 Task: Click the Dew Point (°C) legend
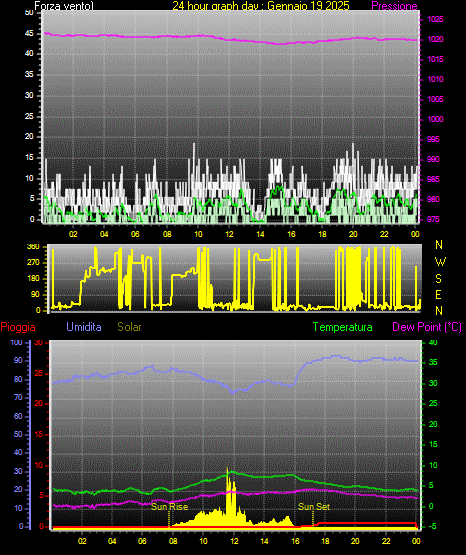[x=427, y=327]
